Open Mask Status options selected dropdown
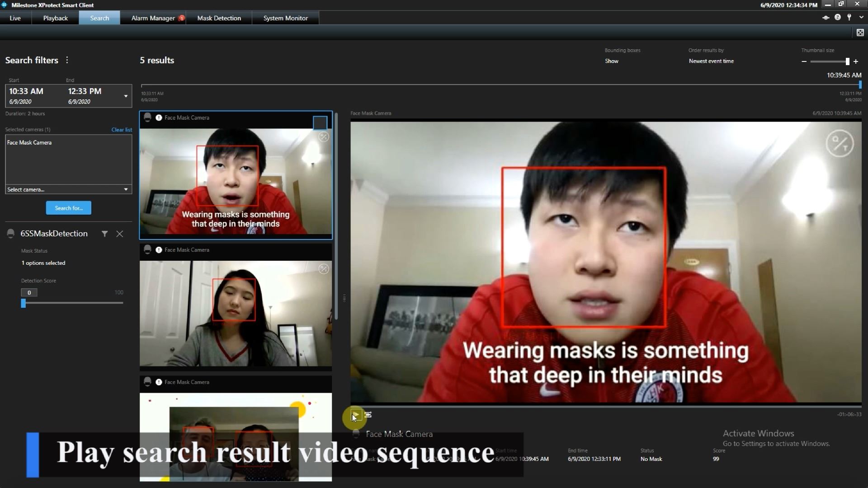The width and height of the screenshot is (868, 488). click(43, 263)
